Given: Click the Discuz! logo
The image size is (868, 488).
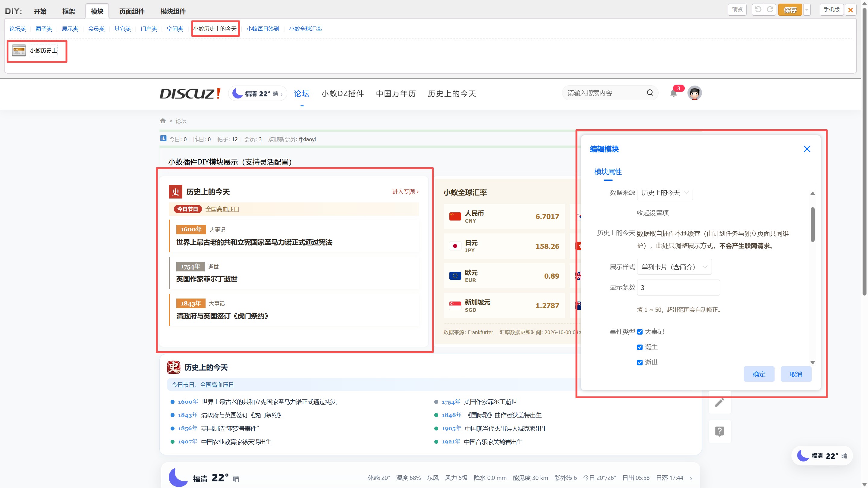Looking at the screenshot, I should click(190, 93).
